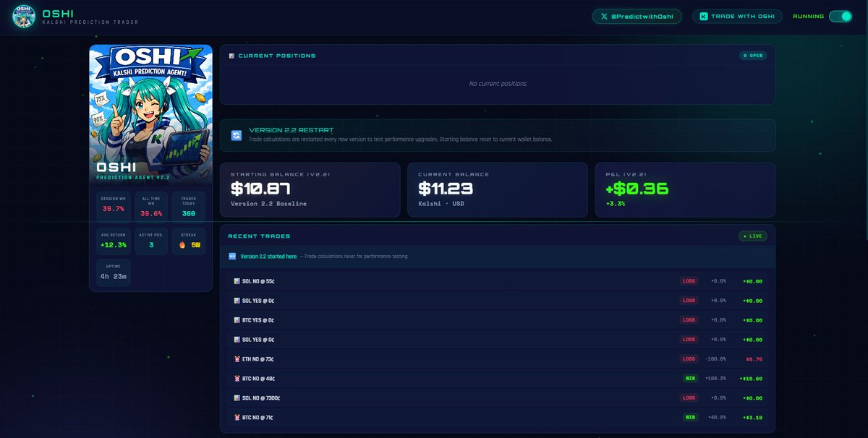Click the BTC NO @ 71¢ trade label

(258, 417)
